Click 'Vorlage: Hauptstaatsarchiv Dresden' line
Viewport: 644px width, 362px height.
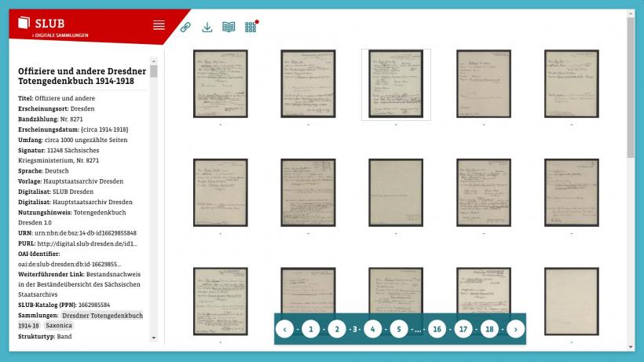(71, 181)
